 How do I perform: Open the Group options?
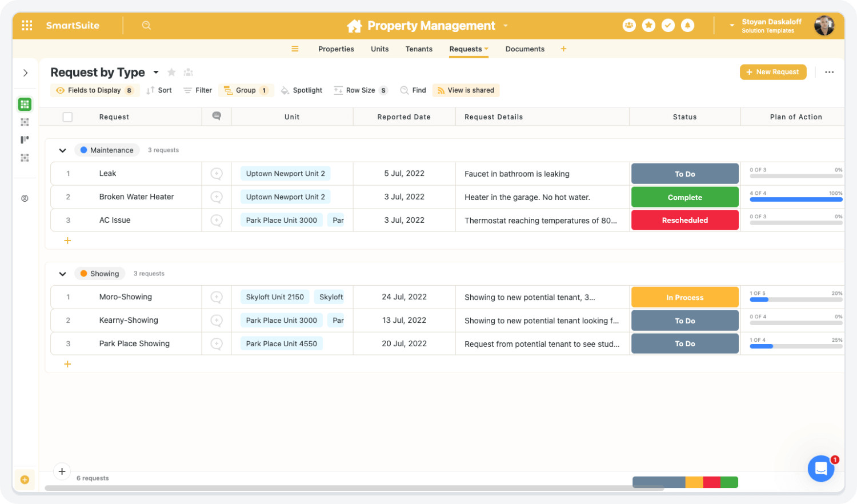pyautogui.click(x=246, y=90)
